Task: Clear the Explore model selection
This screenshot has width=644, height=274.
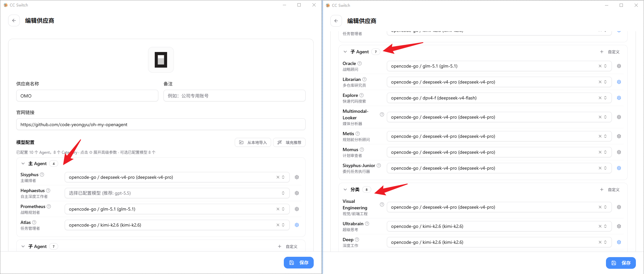Action: click(600, 98)
